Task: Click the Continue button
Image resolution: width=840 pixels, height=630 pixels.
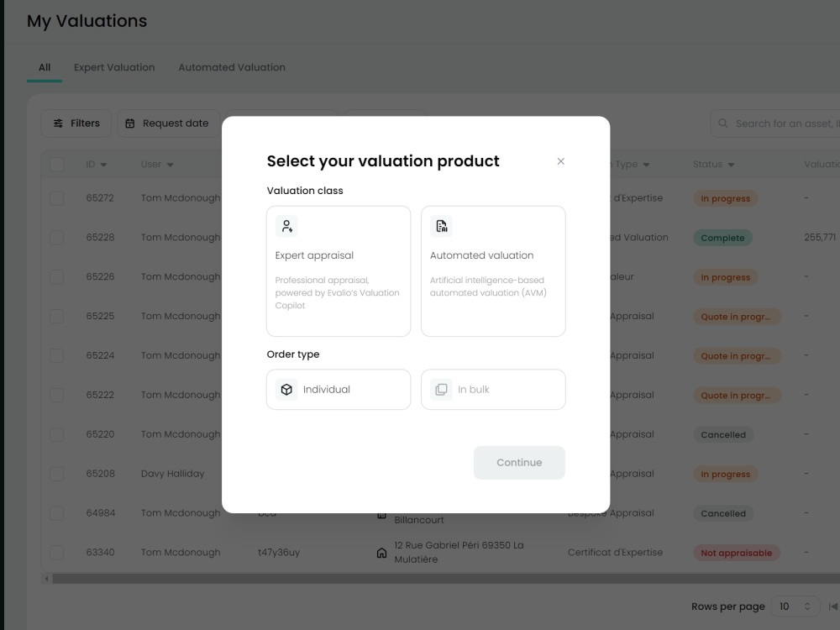Action: click(519, 462)
